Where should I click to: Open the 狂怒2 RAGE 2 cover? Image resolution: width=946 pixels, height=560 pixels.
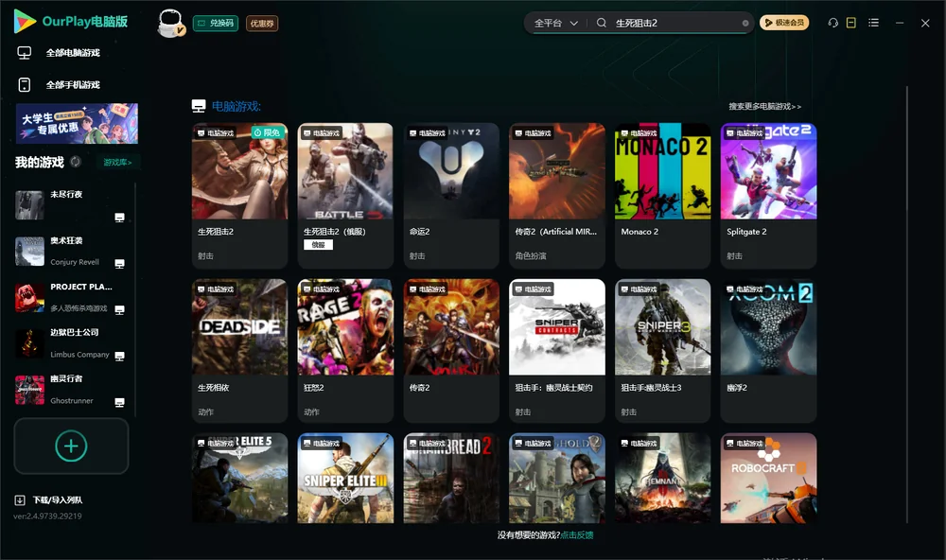coord(345,327)
